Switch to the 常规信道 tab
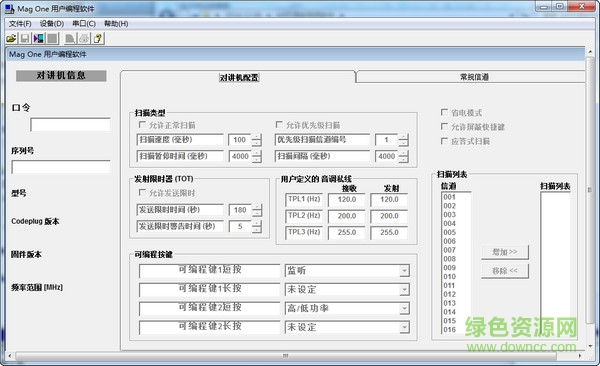Image resolution: width=600 pixels, height=366 pixels. tap(474, 77)
